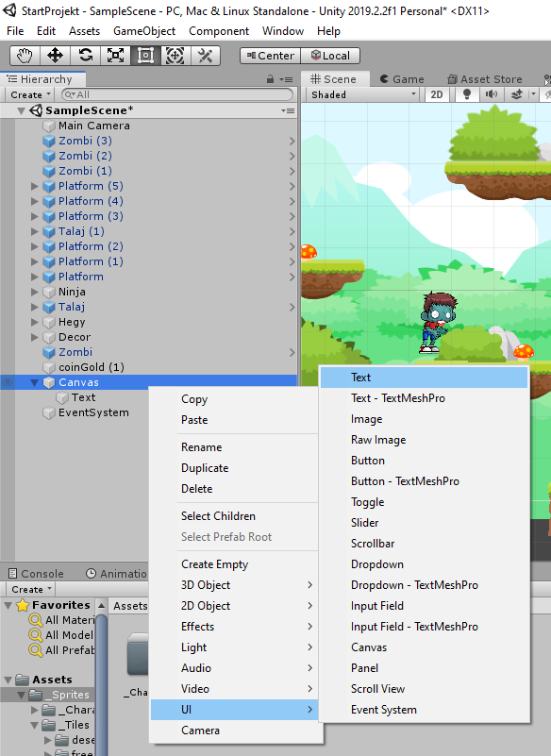Click the Hierarchy search field
551x756 pixels.
coord(177,94)
